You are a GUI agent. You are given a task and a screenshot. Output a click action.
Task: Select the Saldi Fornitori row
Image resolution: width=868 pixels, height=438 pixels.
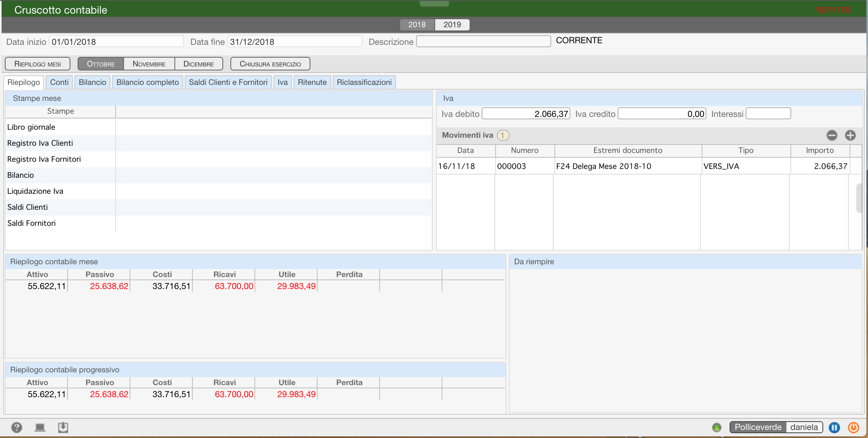[x=218, y=223]
